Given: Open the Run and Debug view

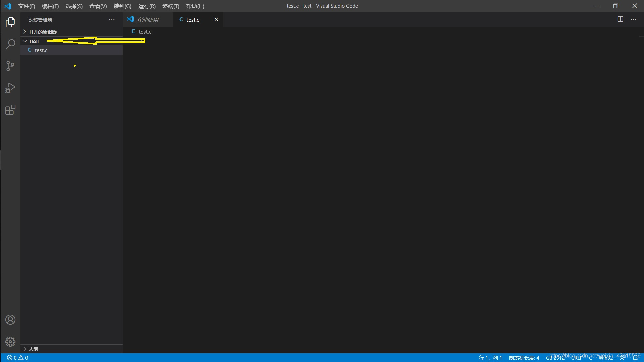Looking at the screenshot, I should click(10, 88).
